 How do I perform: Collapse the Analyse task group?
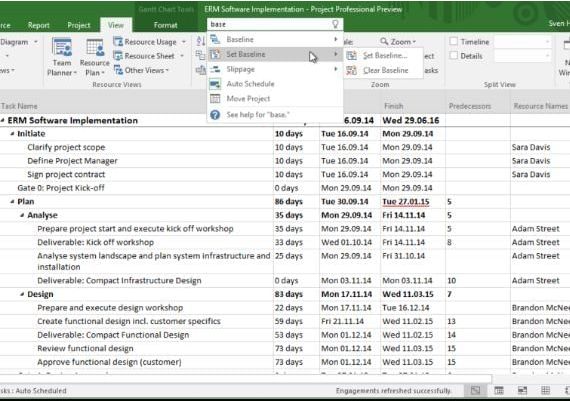click(22, 215)
